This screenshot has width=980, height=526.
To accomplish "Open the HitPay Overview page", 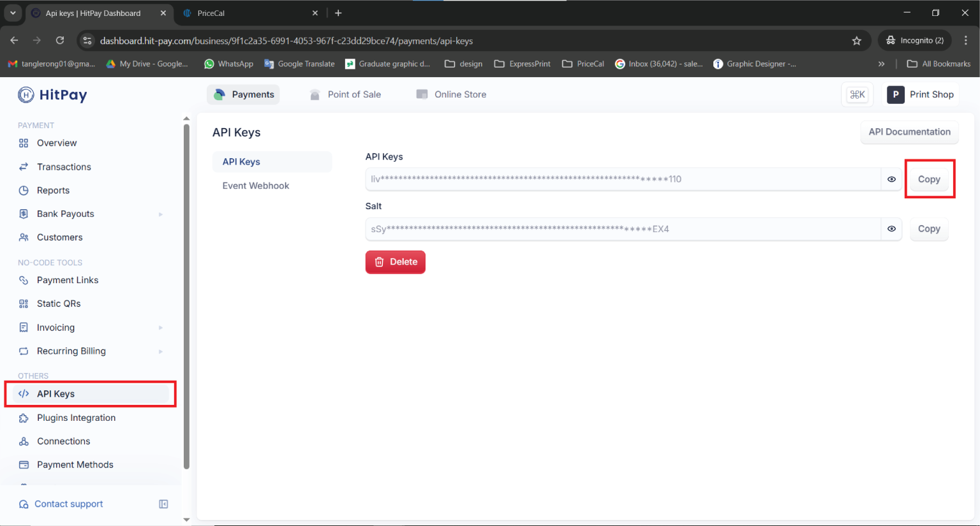I will click(x=55, y=143).
